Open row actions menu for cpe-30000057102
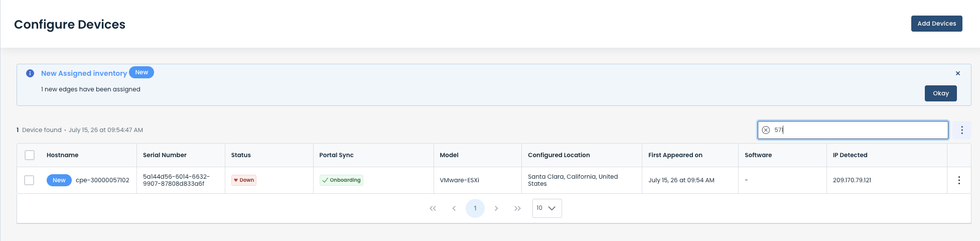 pyautogui.click(x=959, y=180)
